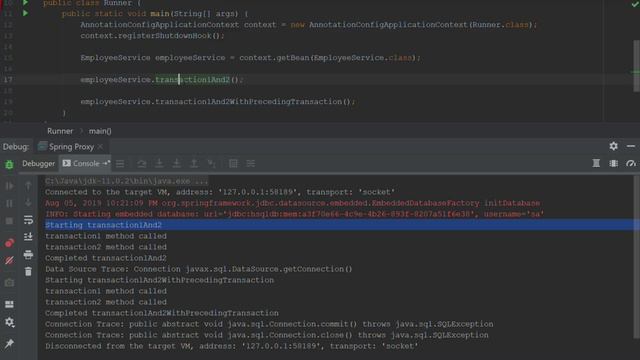Viewport: 640px width, 360px height.
Task: Click Connection.commit() trace console line
Action: click(x=269, y=324)
